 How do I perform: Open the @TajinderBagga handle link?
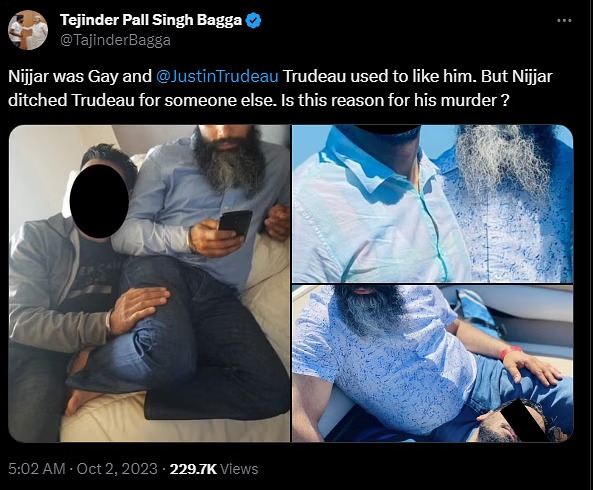[115, 40]
